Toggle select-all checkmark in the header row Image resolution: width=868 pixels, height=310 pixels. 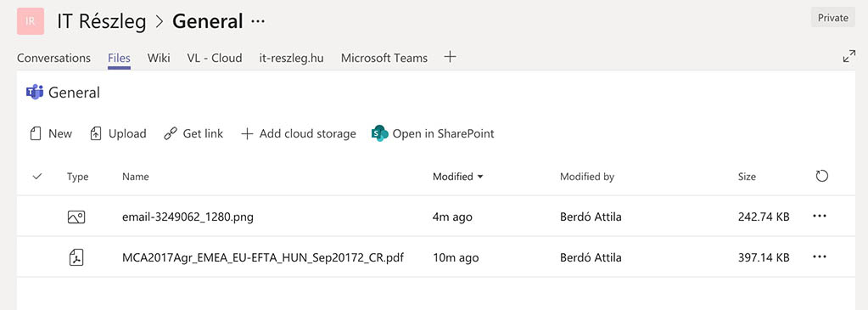[37, 177]
